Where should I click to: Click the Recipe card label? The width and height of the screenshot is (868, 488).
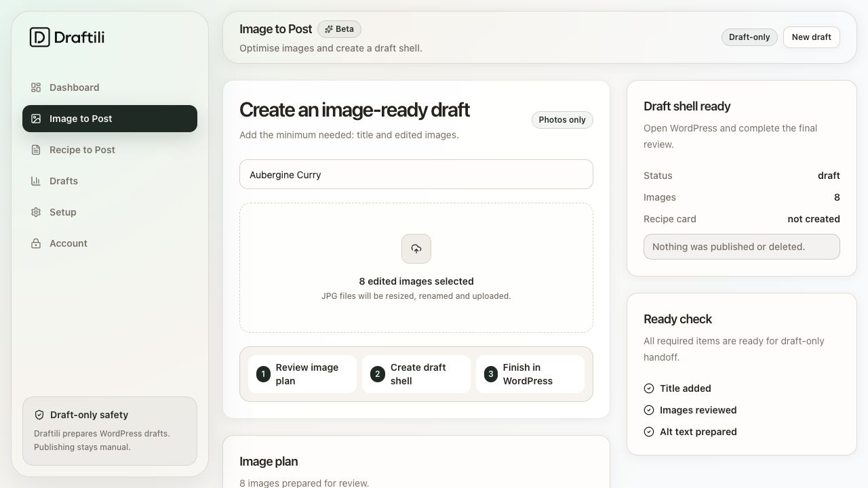tap(670, 219)
